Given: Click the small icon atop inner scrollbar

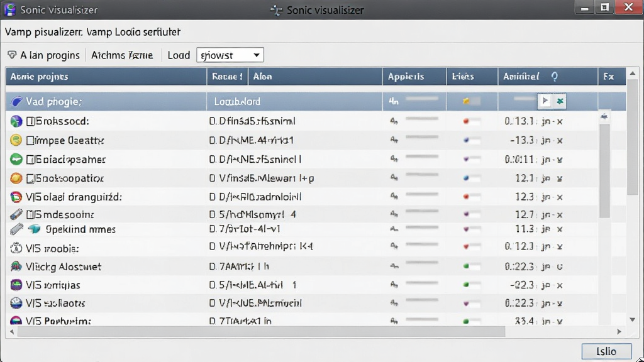Looking at the screenshot, I should point(604,116).
